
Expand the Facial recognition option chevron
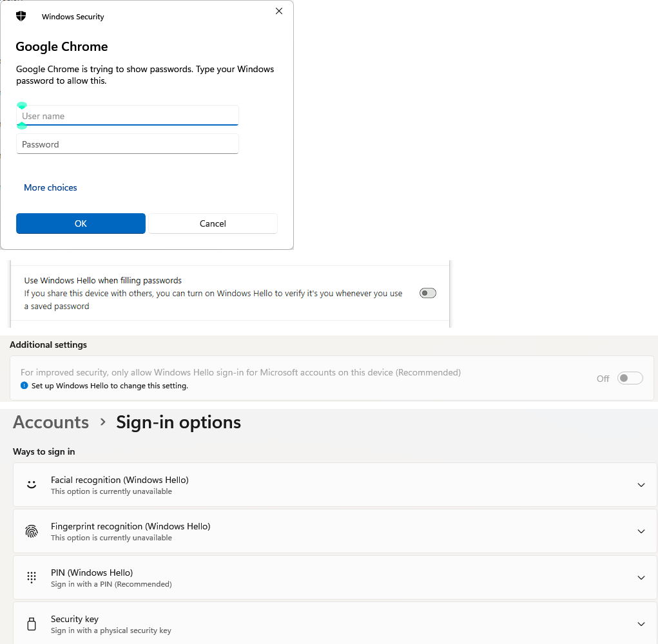click(641, 485)
